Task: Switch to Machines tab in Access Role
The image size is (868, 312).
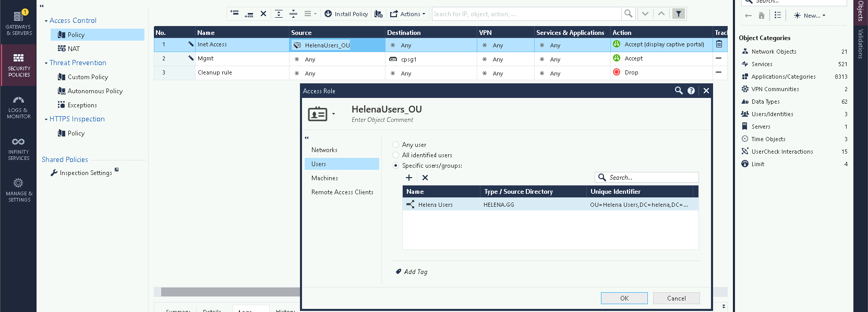Action: tap(324, 178)
